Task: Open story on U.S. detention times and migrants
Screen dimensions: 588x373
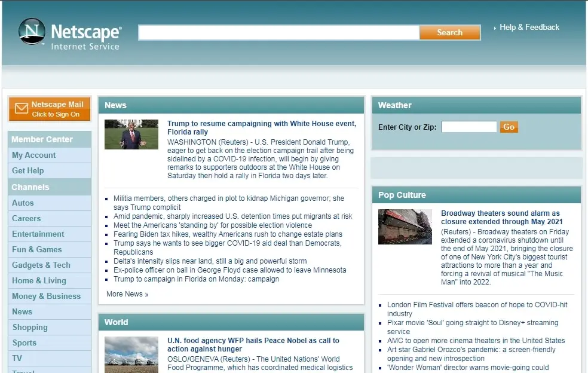Action: 233,216
